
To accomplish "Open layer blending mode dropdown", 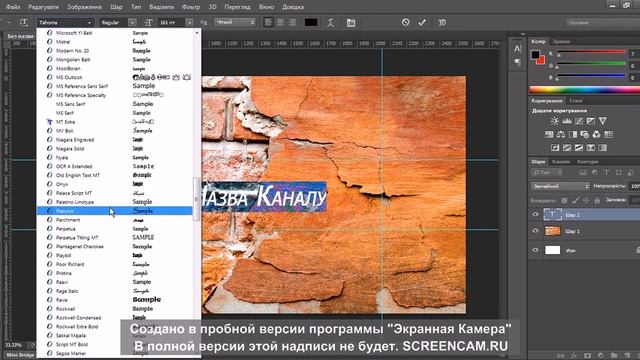I will click(x=560, y=186).
